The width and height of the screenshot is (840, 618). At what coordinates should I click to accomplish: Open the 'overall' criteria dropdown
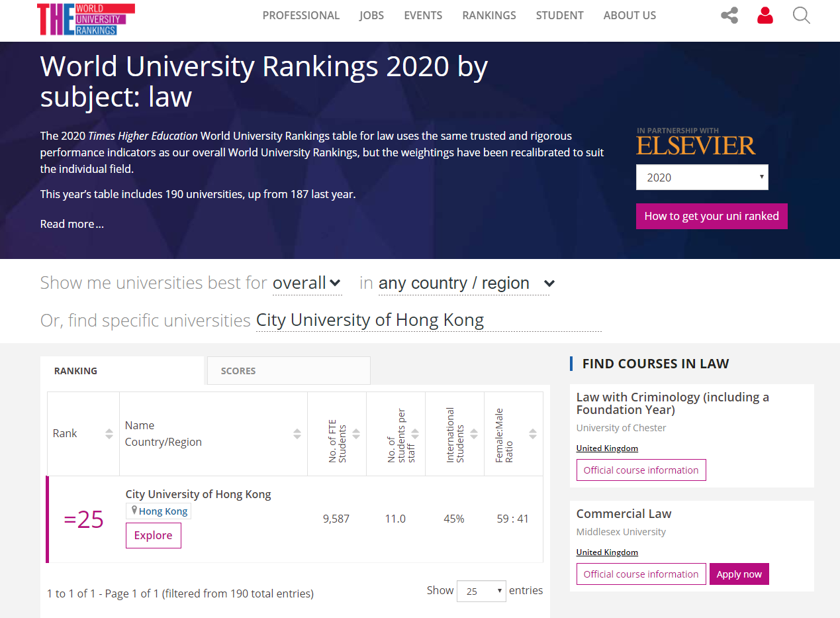pos(307,283)
